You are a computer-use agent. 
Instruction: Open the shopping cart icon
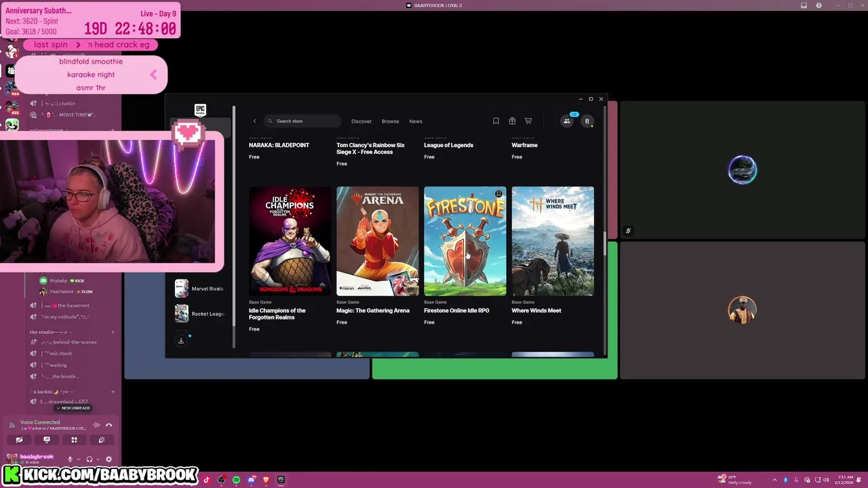[x=528, y=121]
